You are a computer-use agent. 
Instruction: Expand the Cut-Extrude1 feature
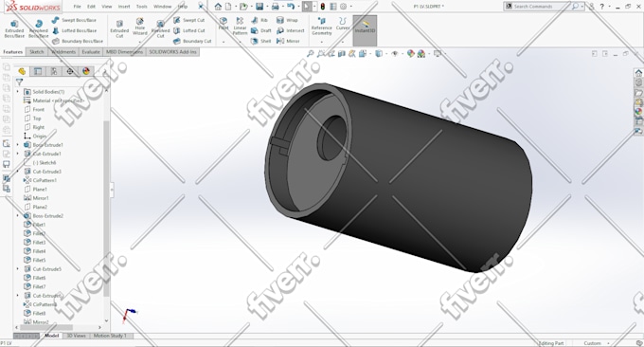click(18, 154)
